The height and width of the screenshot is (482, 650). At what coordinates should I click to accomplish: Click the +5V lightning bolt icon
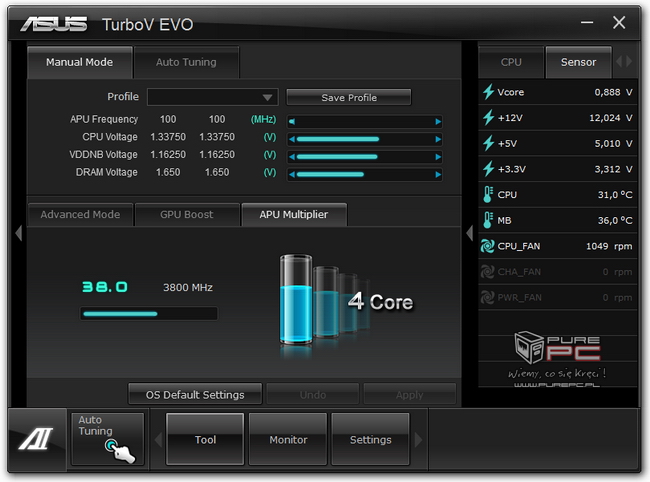[488, 143]
